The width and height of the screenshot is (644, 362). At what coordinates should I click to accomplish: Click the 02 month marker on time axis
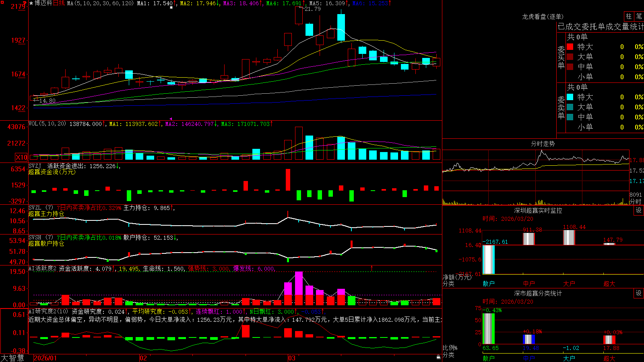coord(143,358)
